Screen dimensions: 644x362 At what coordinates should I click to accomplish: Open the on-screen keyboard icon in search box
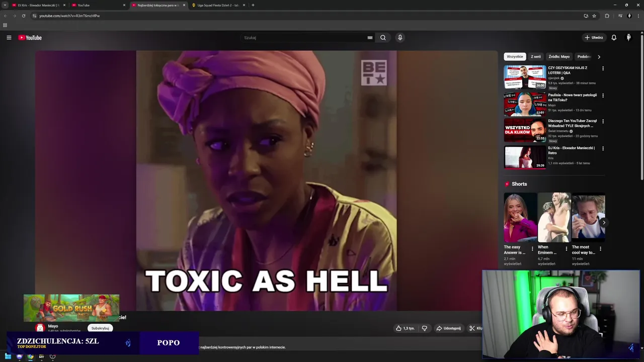[x=370, y=38]
